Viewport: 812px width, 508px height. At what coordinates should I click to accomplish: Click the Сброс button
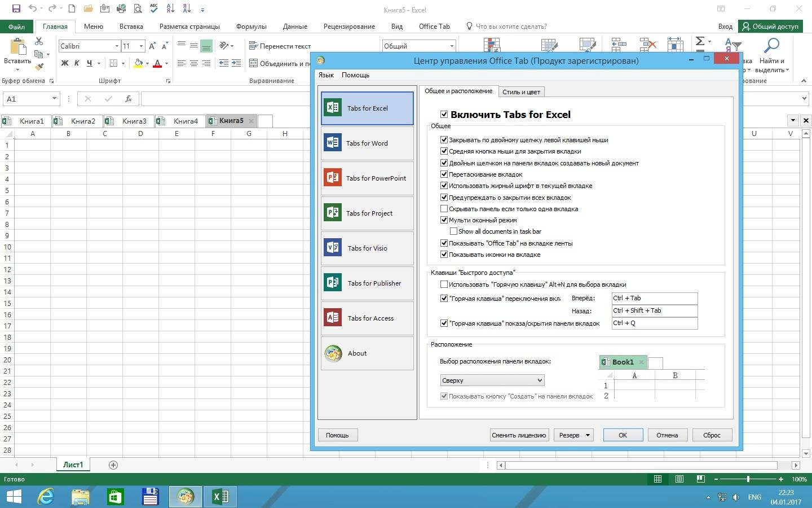pos(712,435)
